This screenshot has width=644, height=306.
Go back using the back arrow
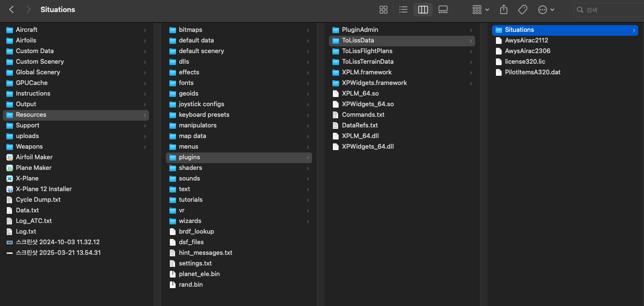[12, 10]
